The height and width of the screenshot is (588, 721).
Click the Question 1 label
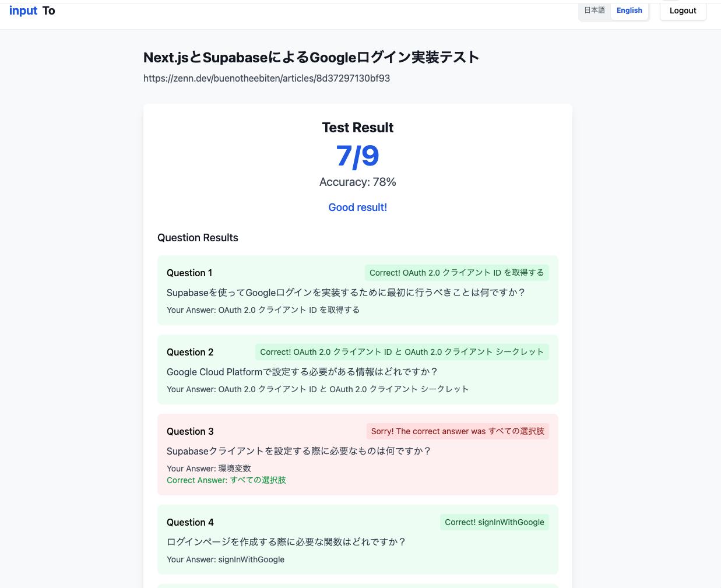click(x=189, y=273)
